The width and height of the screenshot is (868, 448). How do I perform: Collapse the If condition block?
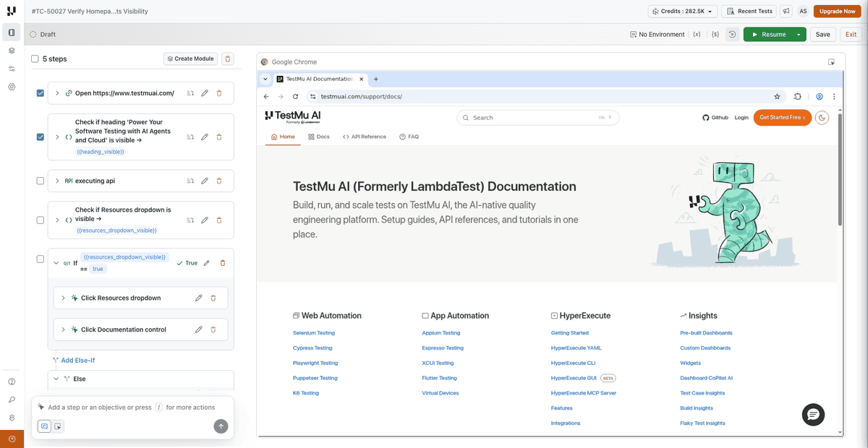coord(56,263)
